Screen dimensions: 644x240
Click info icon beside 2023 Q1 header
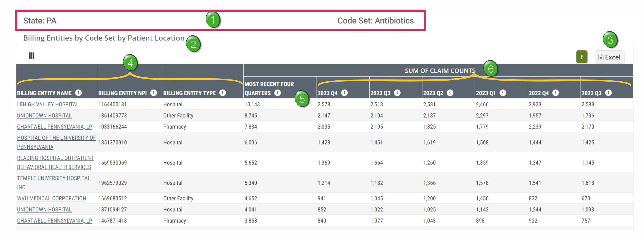(x=503, y=93)
